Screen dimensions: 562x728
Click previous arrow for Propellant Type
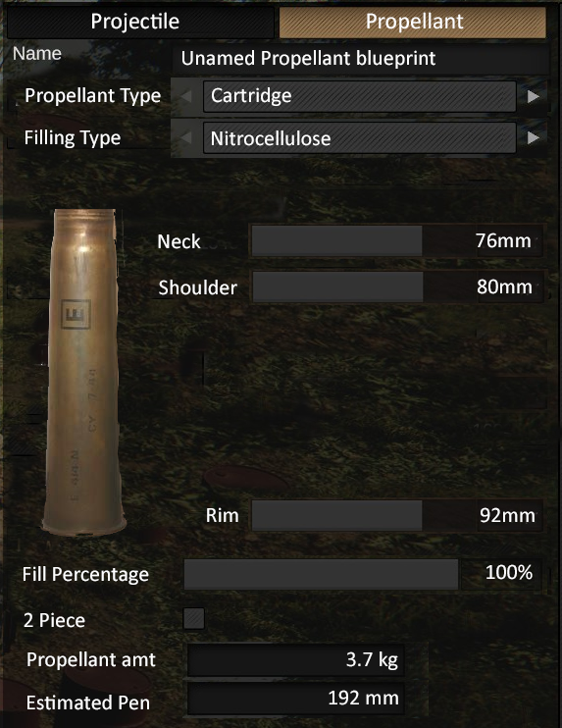(186, 96)
